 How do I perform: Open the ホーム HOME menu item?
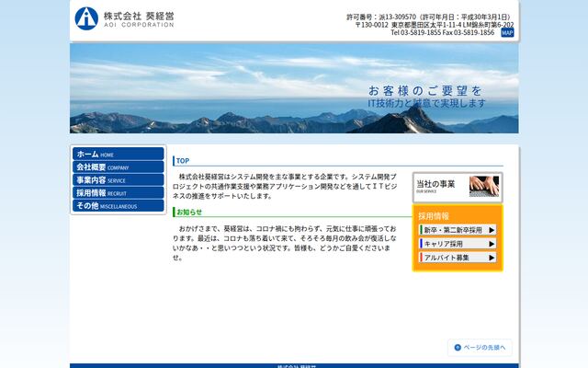coord(119,154)
